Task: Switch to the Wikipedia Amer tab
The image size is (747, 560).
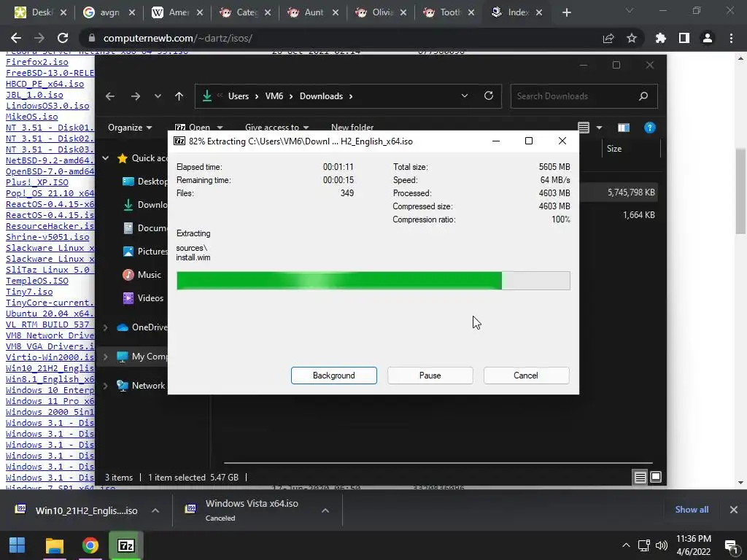Action: tap(177, 12)
